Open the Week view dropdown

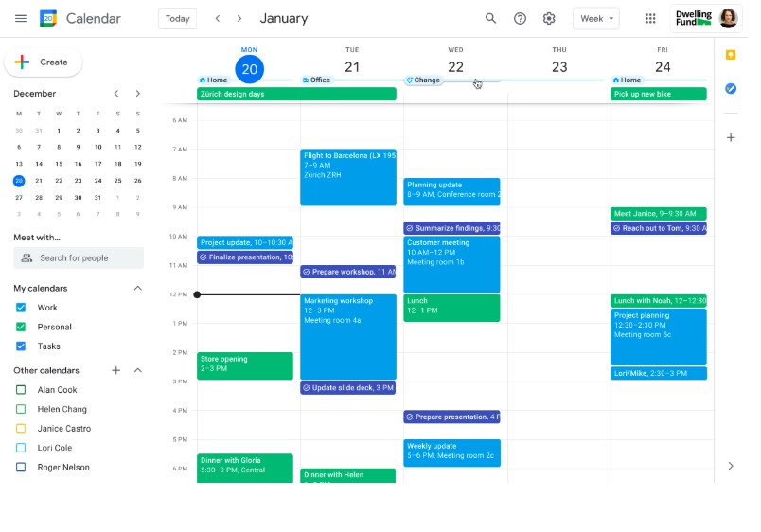click(x=596, y=18)
